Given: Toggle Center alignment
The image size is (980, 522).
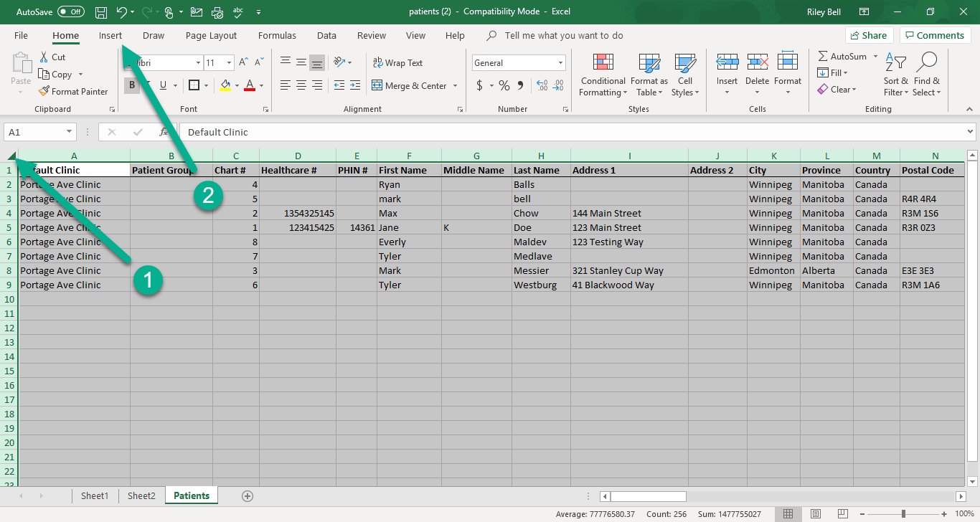Looking at the screenshot, I should coord(301,85).
